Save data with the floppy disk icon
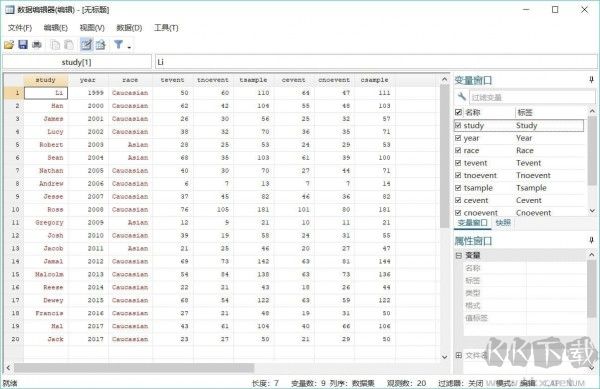The height and width of the screenshot is (389, 600). point(23,45)
